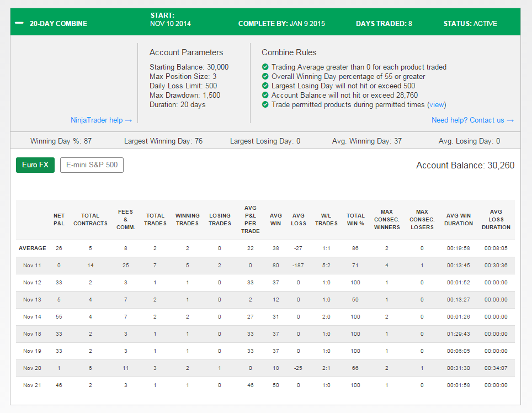Click the TOTAL WIN % column header
Viewport: 532px width, 413px height.
coord(355,220)
